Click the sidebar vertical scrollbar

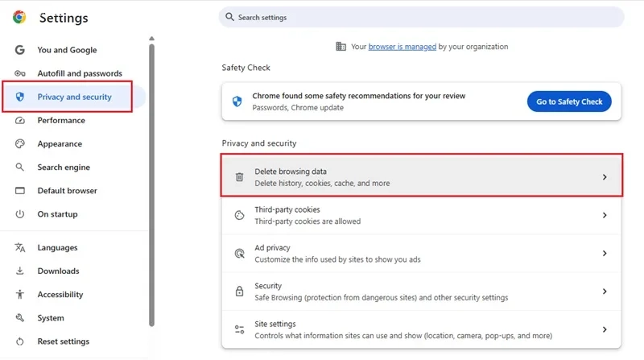click(151, 185)
